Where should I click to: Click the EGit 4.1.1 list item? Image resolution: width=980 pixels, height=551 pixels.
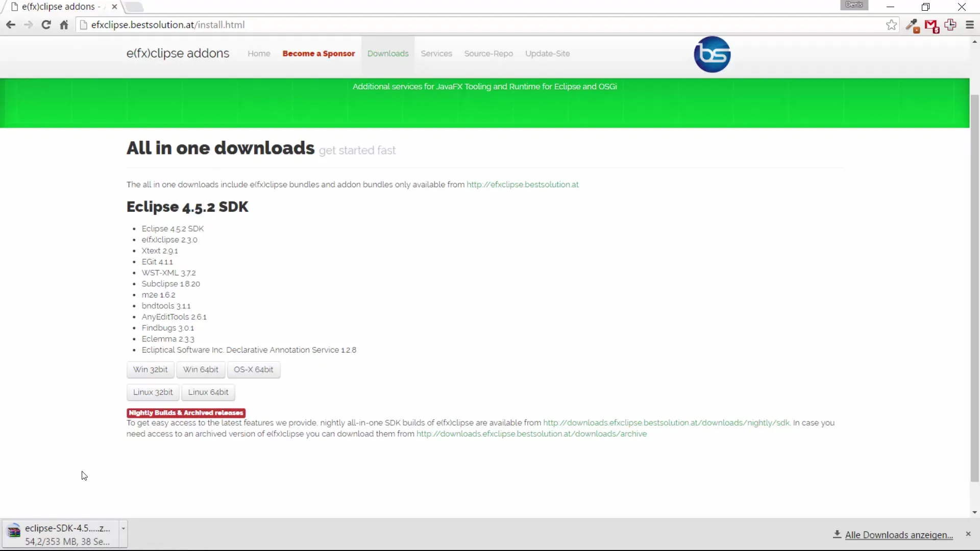(x=157, y=262)
